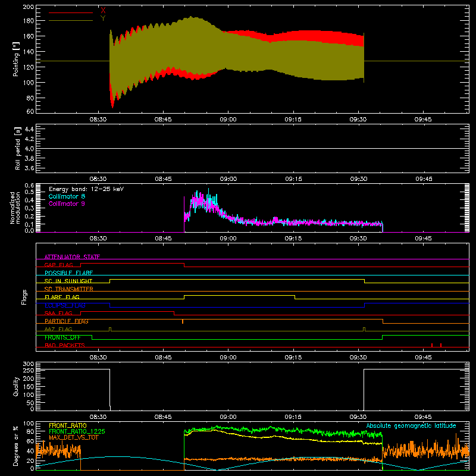Screen dimensions: 476x476
Task: Select the PARTICLE_FLAG label
Action: [x=67, y=321]
